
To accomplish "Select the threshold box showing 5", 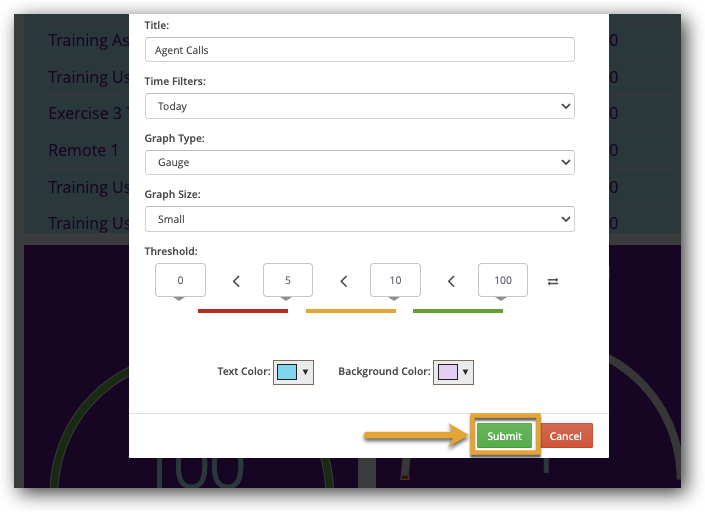I will click(x=288, y=280).
